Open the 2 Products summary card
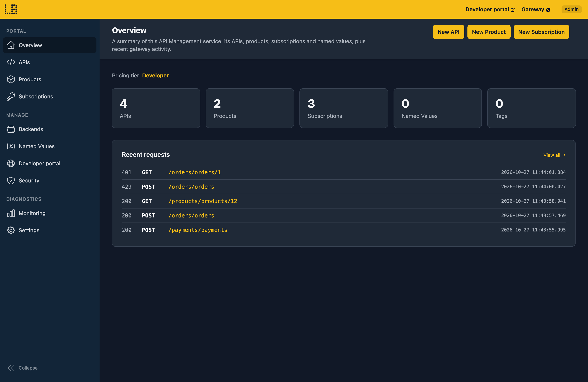This screenshot has width=588, height=382. (x=250, y=108)
